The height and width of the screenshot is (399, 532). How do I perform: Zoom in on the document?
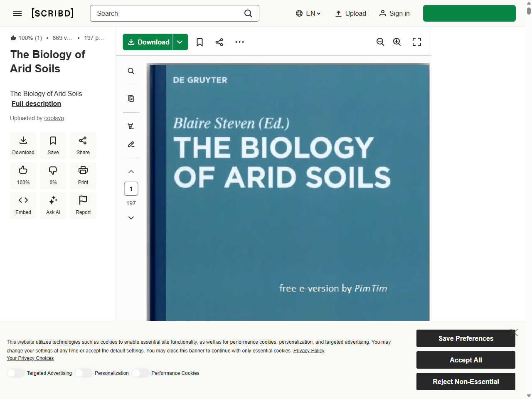(397, 42)
